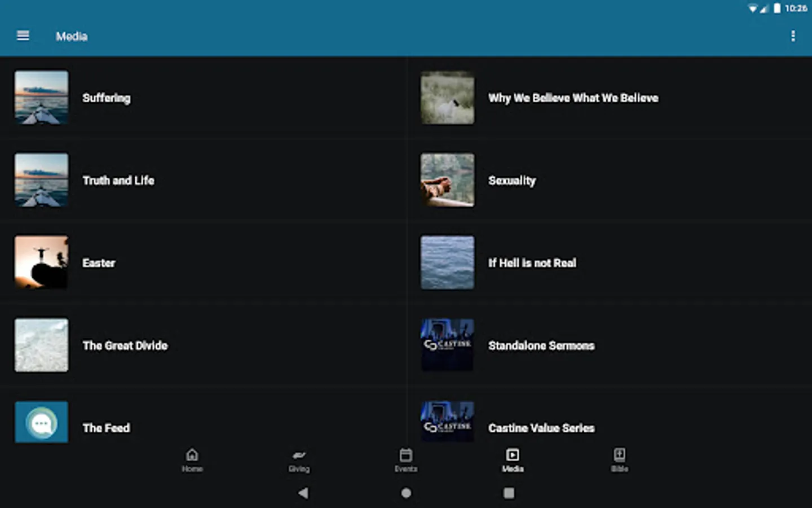Open the Sexuality series thumbnail
The width and height of the screenshot is (812, 508).
(x=448, y=180)
